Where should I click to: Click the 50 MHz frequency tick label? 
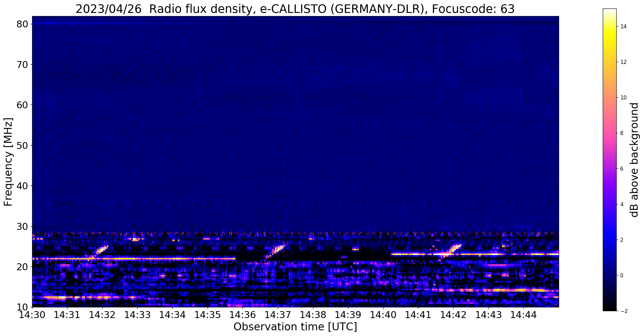click(22, 145)
